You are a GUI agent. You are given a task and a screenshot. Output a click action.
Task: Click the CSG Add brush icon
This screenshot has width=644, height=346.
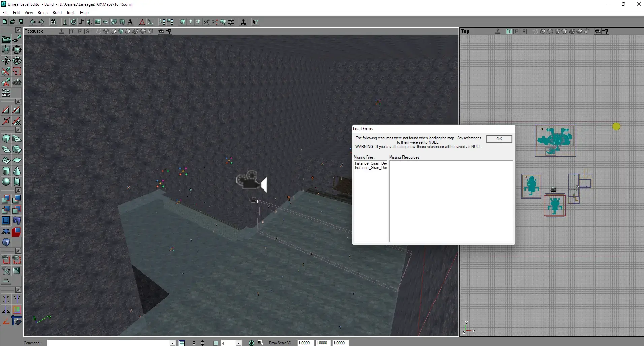pyautogui.click(x=6, y=199)
